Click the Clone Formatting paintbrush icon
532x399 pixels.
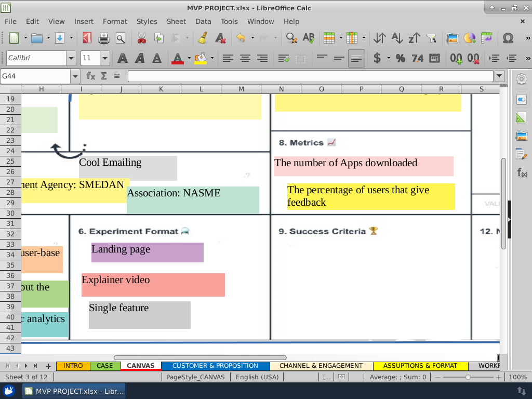pyautogui.click(x=203, y=38)
